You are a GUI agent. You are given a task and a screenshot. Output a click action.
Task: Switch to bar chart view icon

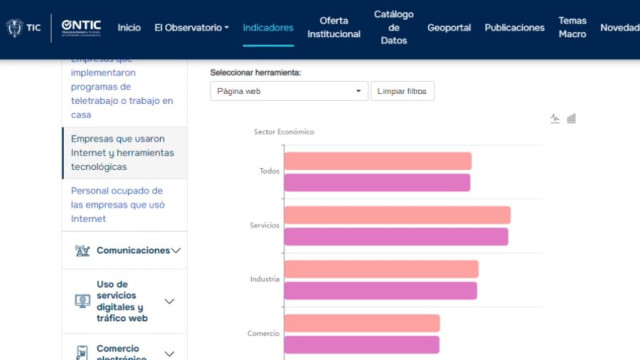point(571,119)
